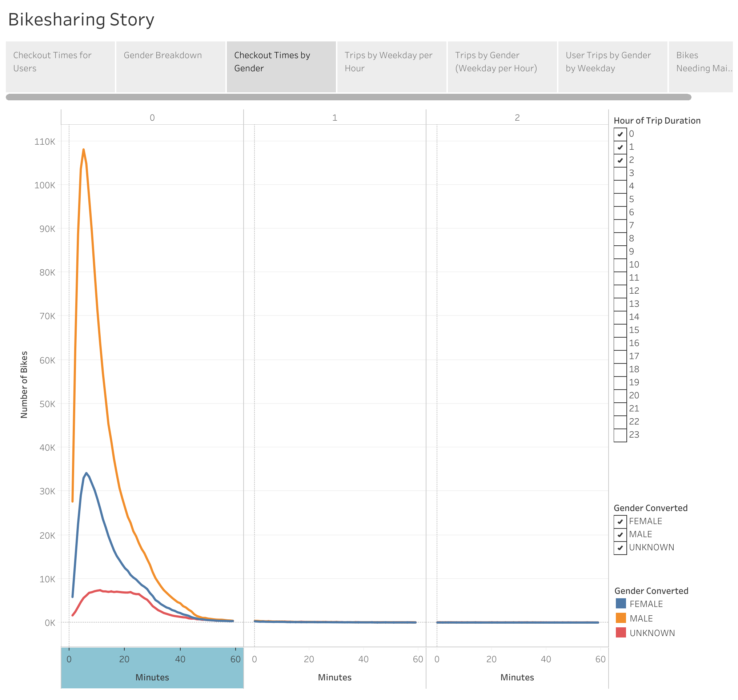Click the Bikesharing Story title
This screenshot has width=738, height=700.
point(81,19)
